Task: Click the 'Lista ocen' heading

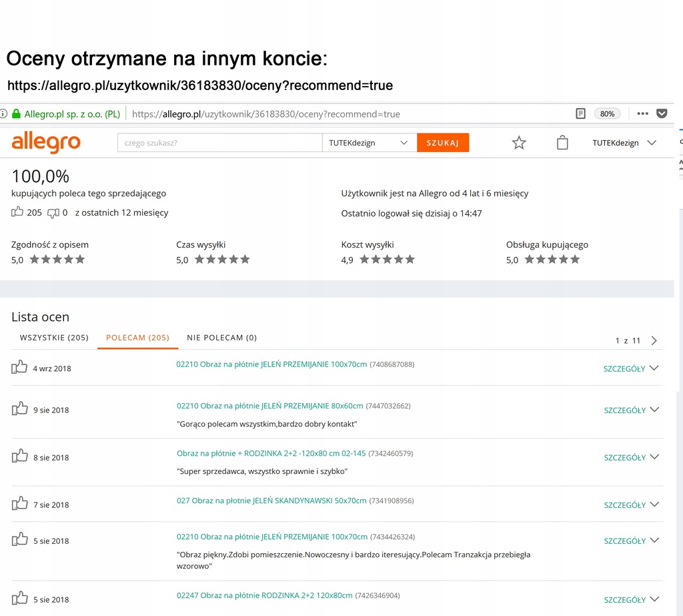Action: pyautogui.click(x=40, y=317)
